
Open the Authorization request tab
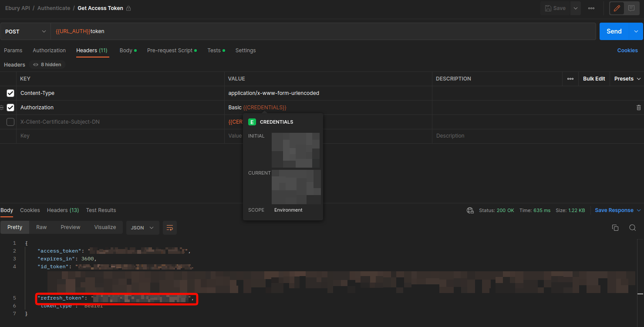tap(49, 51)
